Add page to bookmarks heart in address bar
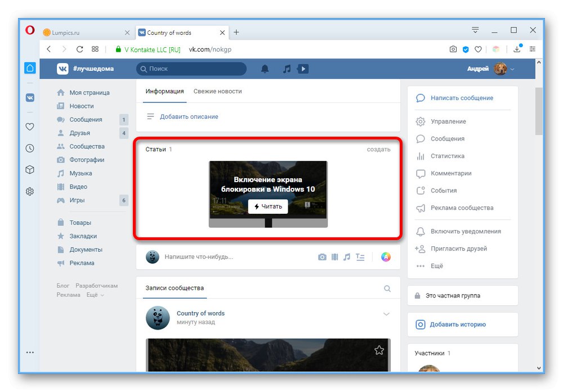 478,49
